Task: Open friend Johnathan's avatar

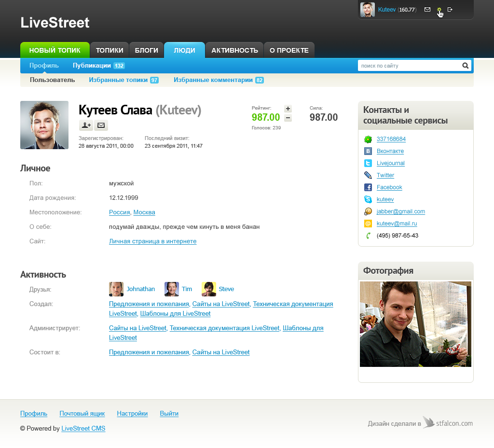Action: point(116,289)
